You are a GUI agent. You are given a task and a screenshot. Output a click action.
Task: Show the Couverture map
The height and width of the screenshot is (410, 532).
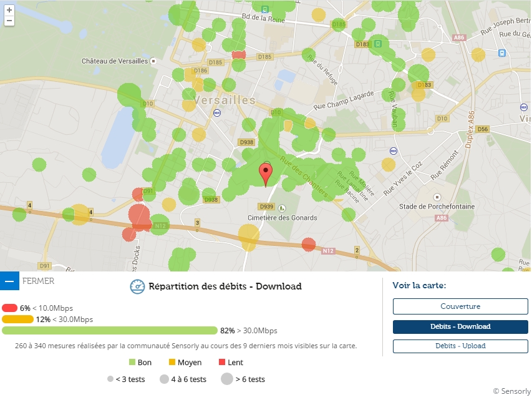point(460,306)
